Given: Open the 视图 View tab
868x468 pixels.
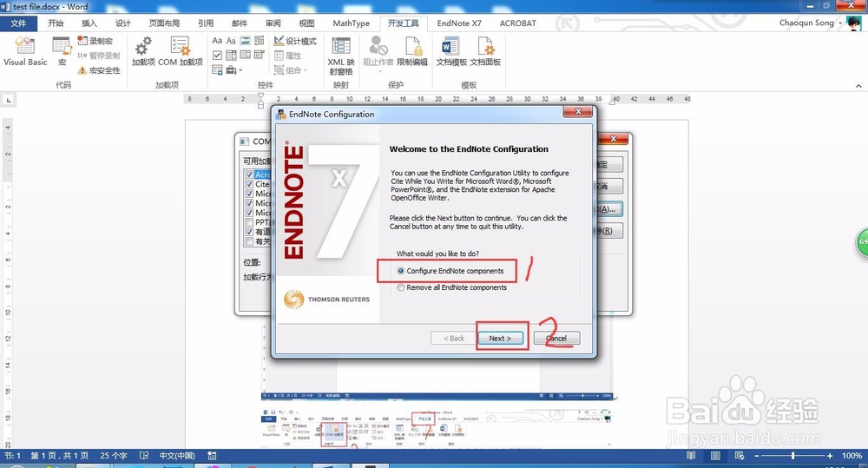Looking at the screenshot, I should pos(306,23).
